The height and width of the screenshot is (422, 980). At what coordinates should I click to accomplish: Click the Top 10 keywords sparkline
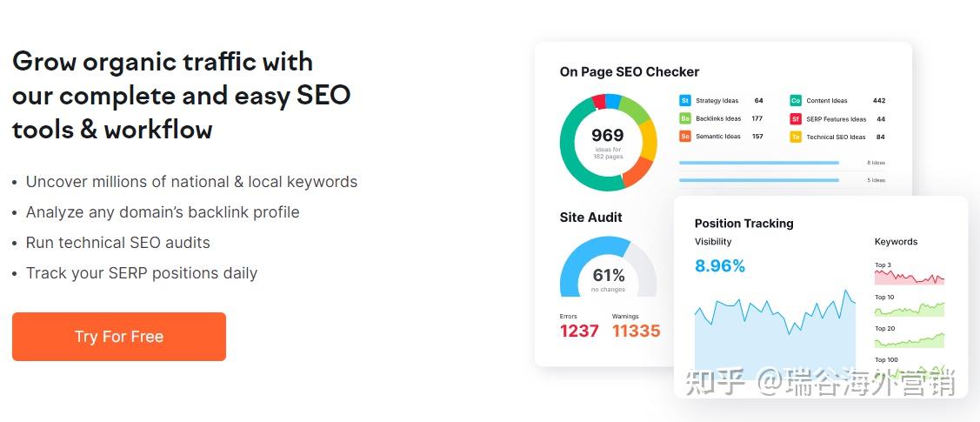910,309
